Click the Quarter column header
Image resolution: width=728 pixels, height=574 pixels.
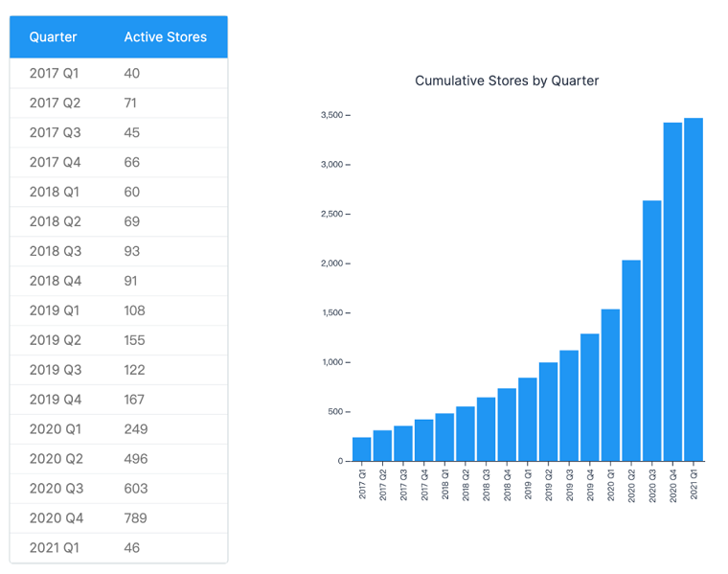click(53, 37)
